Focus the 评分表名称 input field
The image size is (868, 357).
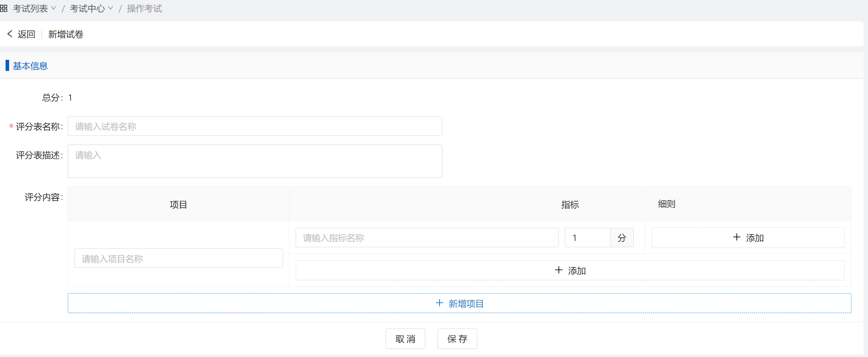(255, 126)
